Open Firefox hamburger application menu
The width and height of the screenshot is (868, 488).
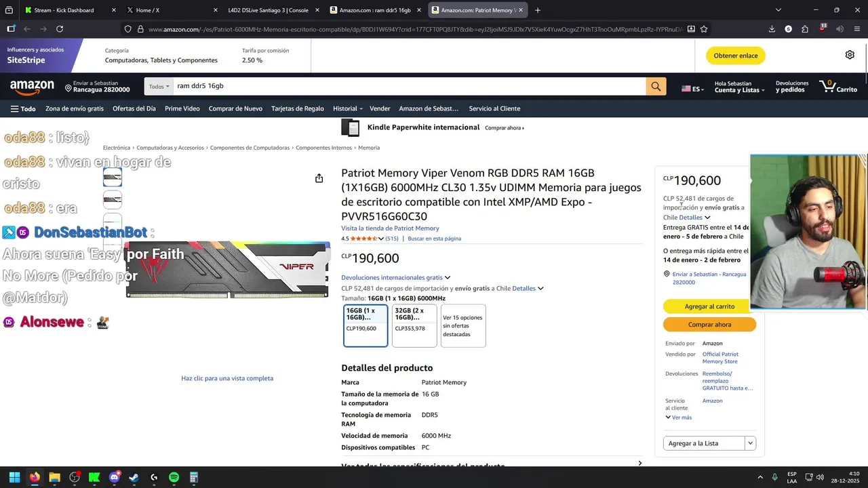tap(858, 29)
